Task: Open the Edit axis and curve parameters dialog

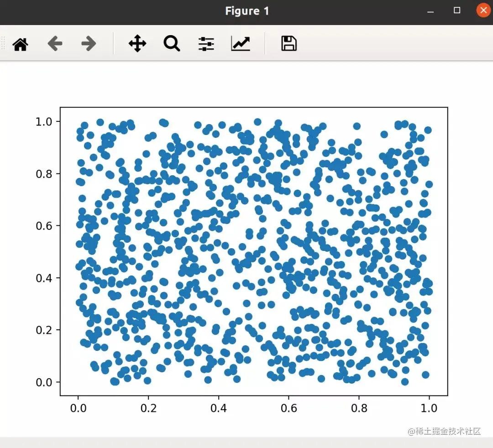Action: pos(241,43)
